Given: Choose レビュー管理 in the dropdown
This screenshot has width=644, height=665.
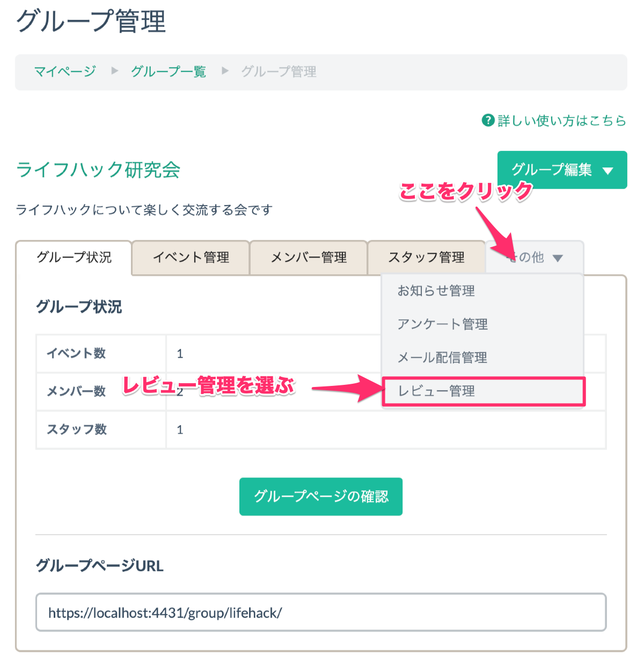Looking at the screenshot, I should [x=436, y=391].
